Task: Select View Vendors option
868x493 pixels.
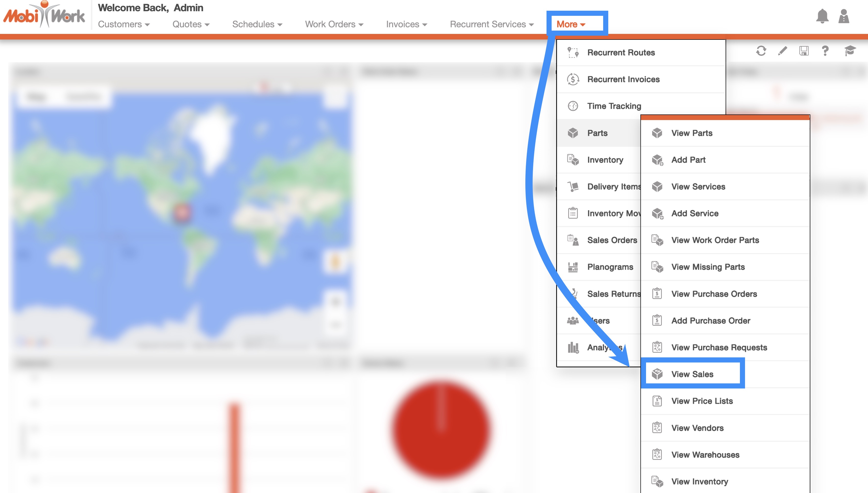Action: [x=697, y=428]
